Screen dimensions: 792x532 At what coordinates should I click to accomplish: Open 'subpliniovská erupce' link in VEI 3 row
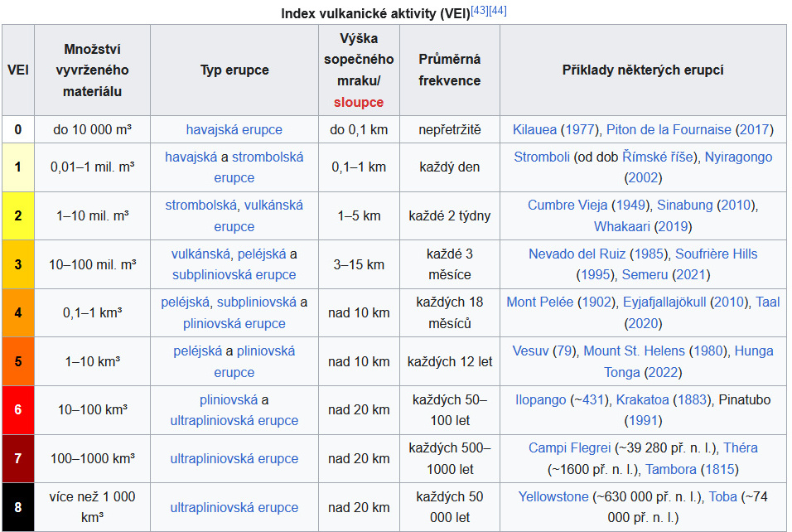click(x=234, y=274)
